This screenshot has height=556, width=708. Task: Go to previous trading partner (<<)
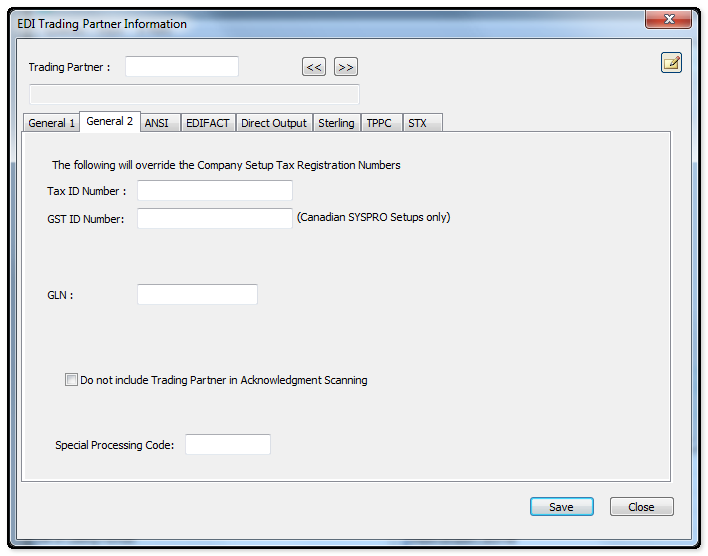tap(314, 67)
